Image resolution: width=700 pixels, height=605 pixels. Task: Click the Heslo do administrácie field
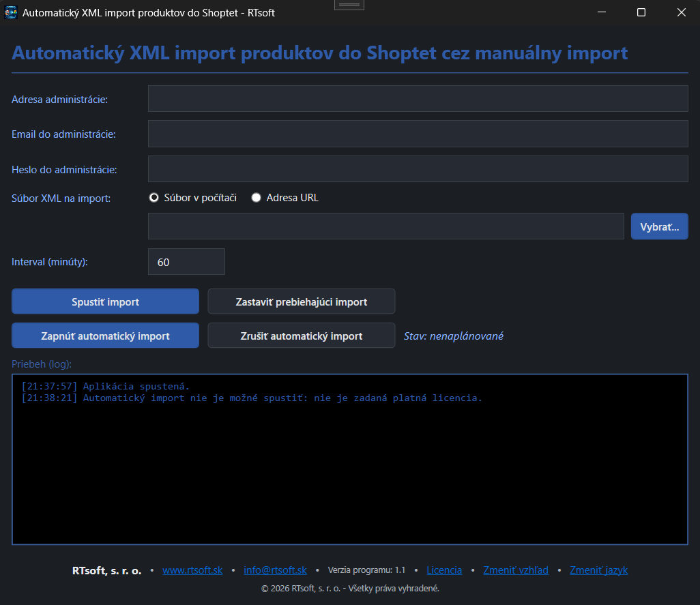point(418,168)
